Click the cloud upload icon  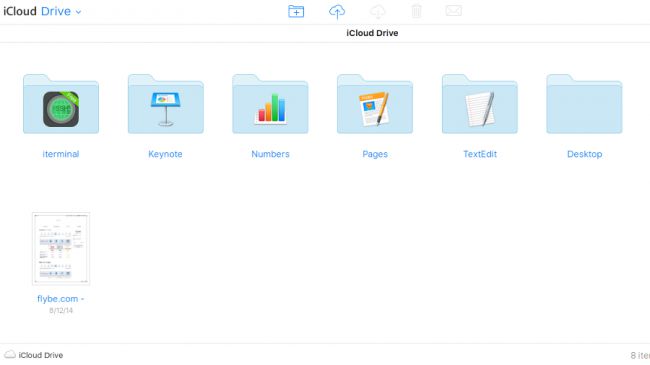click(x=337, y=12)
